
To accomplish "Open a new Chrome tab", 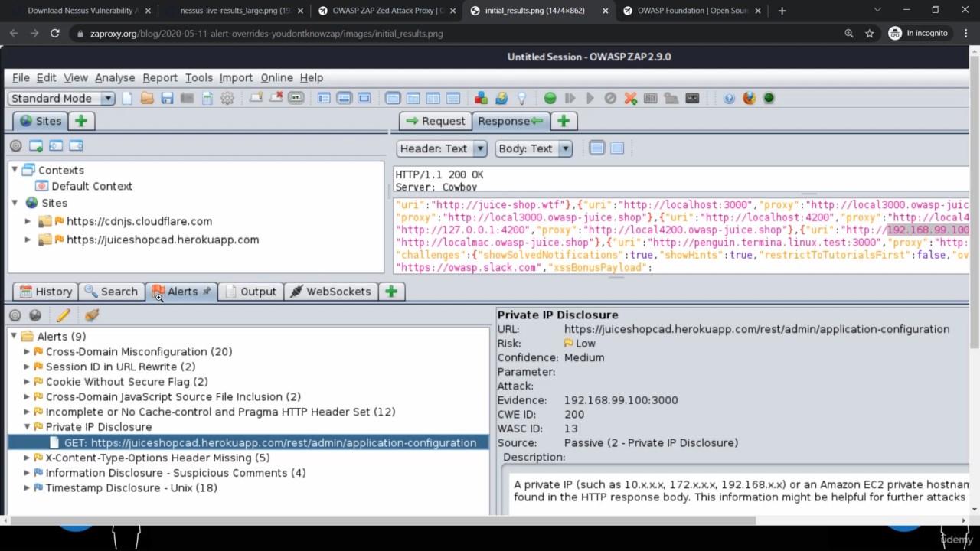I will pyautogui.click(x=782, y=11).
